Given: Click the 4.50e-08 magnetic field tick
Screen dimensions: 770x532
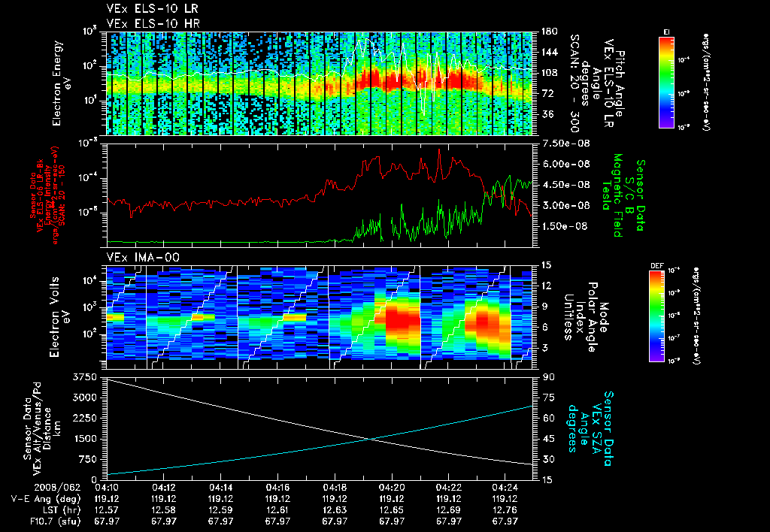Looking at the screenshot, I should tap(565, 185).
